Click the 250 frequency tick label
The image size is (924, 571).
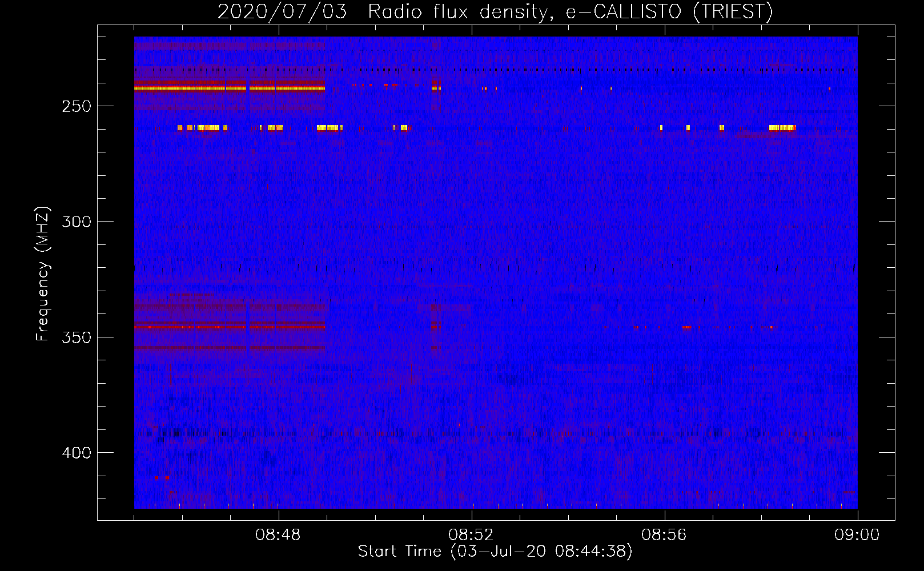pos(77,107)
